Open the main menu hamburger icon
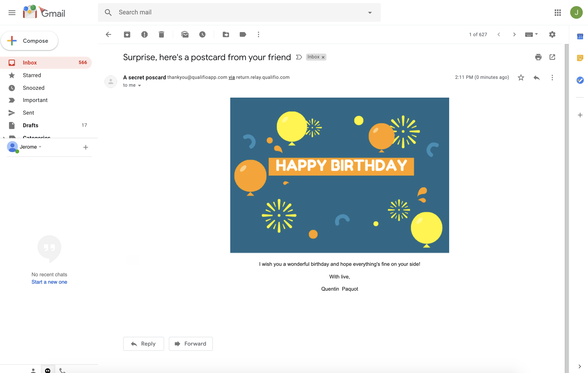 [12, 12]
